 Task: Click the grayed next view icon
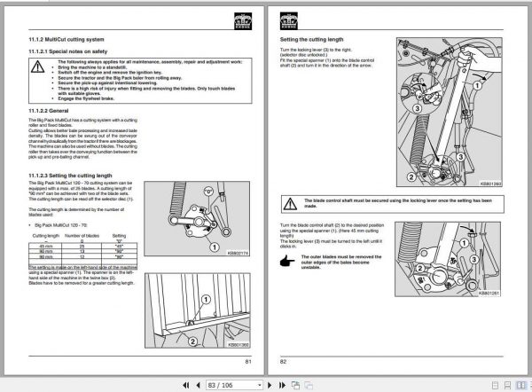click(309, 385)
